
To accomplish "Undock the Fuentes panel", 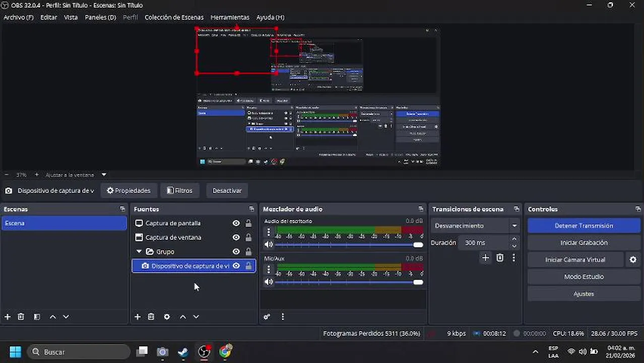I will [251, 209].
